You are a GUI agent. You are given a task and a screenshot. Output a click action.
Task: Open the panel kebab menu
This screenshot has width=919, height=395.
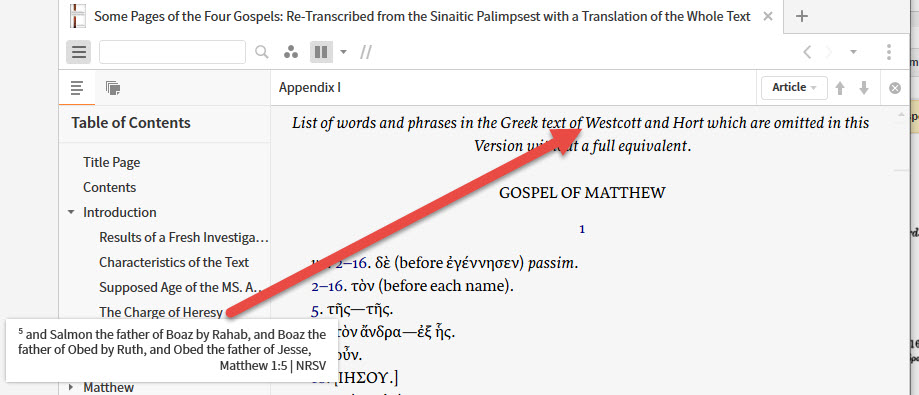click(889, 52)
